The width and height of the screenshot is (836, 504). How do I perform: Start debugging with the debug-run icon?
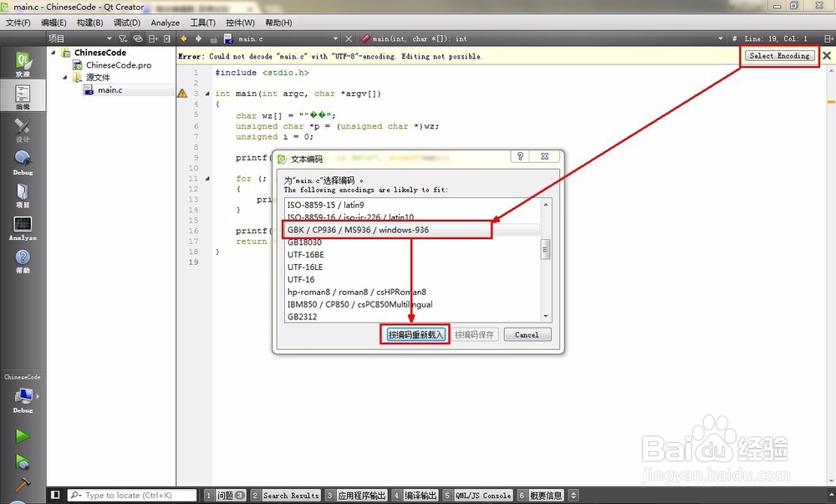(22, 461)
